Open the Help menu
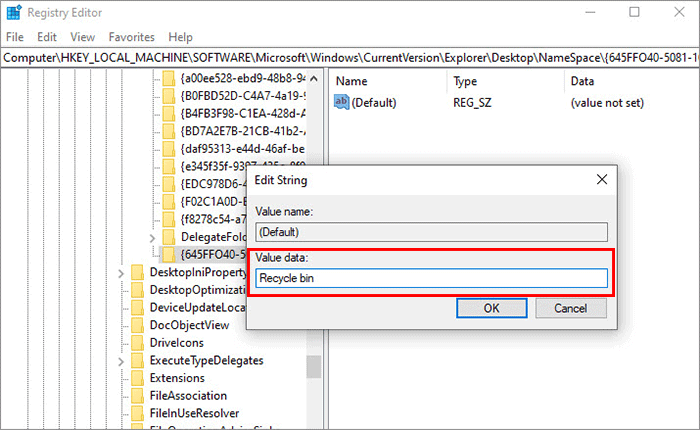 180,37
